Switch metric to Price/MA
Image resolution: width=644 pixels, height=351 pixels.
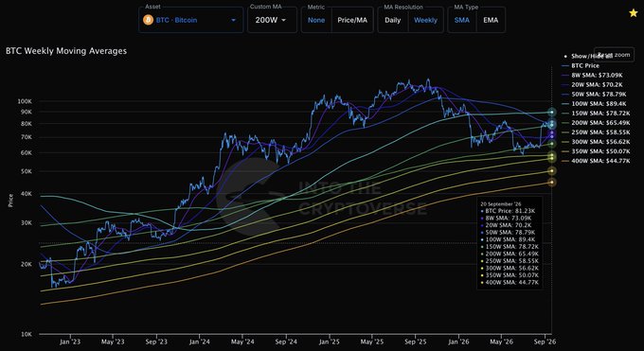pyautogui.click(x=352, y=20)
